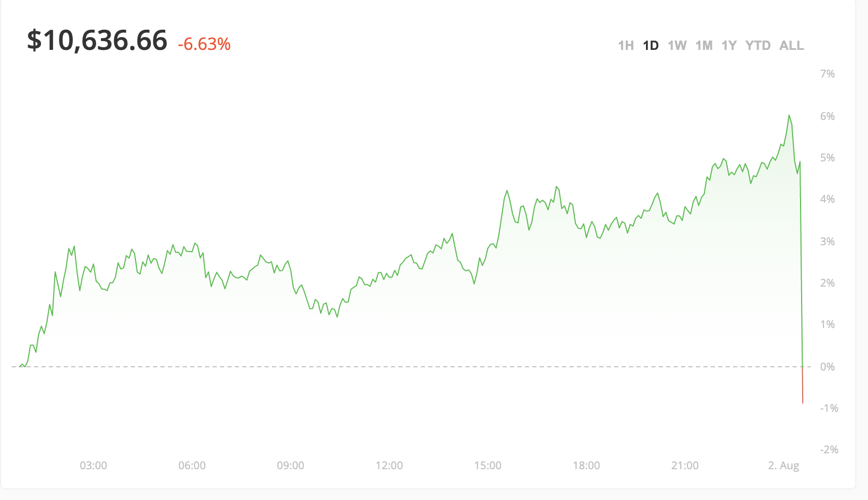Click the red segment below the zero line
Screen dimensions: 868x500
tap(803, 387)
